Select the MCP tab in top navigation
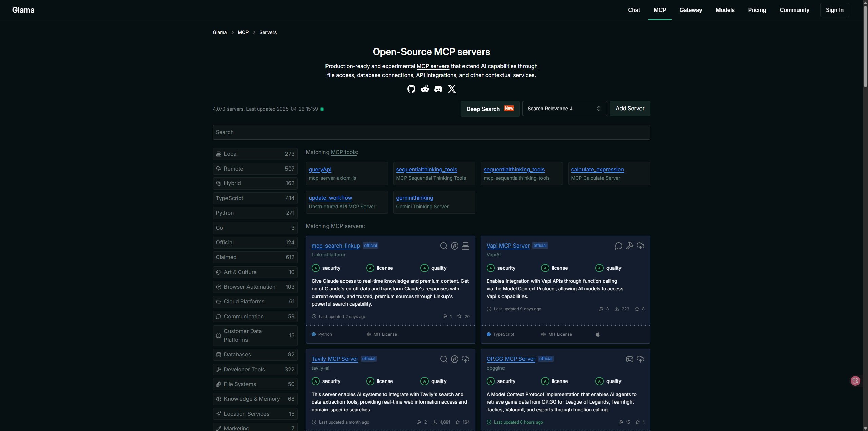Screen dimensions: 868x431 pyautogui.click(x=659, y=10)
